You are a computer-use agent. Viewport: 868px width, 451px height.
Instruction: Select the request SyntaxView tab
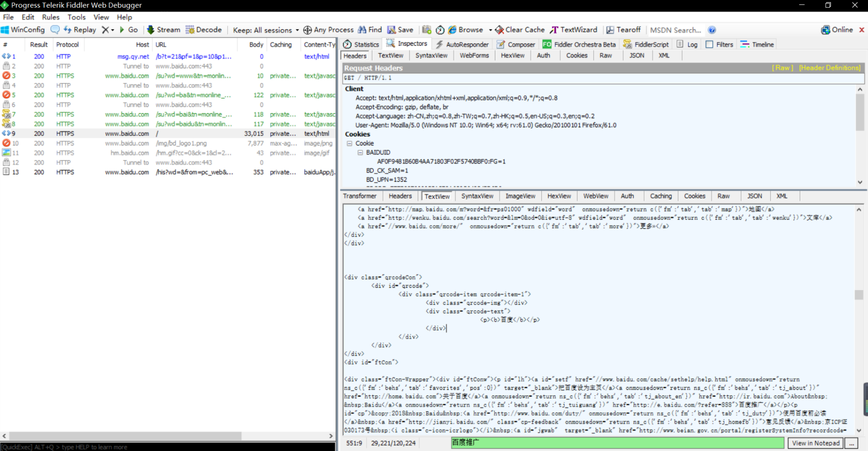pyautogui.click(x=431, y=55)
